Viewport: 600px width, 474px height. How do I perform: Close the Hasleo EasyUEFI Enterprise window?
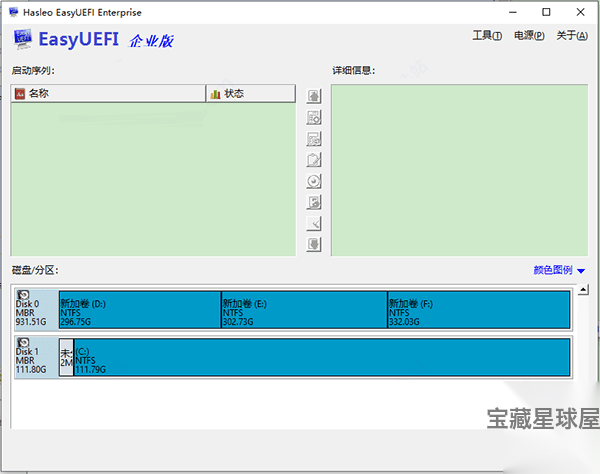click(x=580, y=12)
